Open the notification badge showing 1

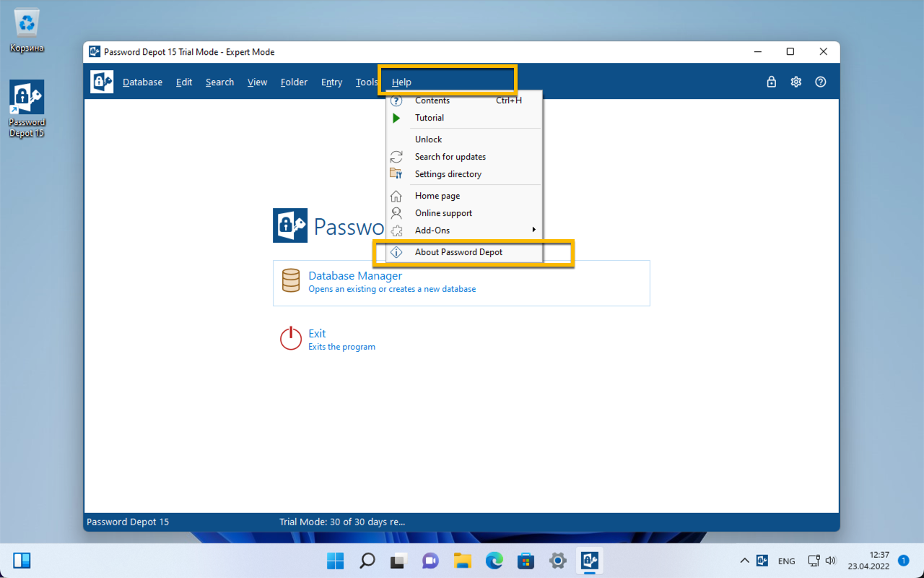click(903, 560)
